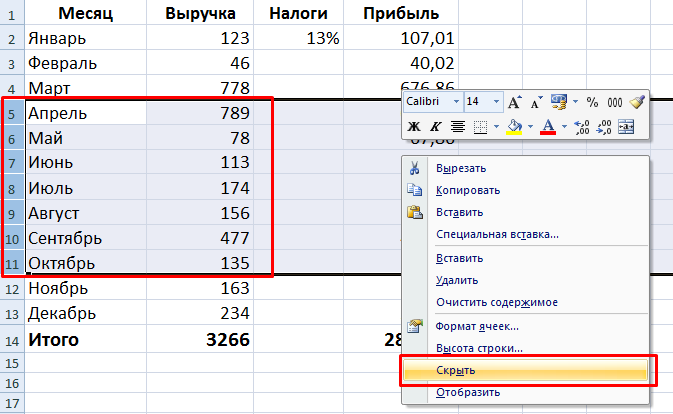Expand the borders dropdown arrow

[x=496, y=127]
